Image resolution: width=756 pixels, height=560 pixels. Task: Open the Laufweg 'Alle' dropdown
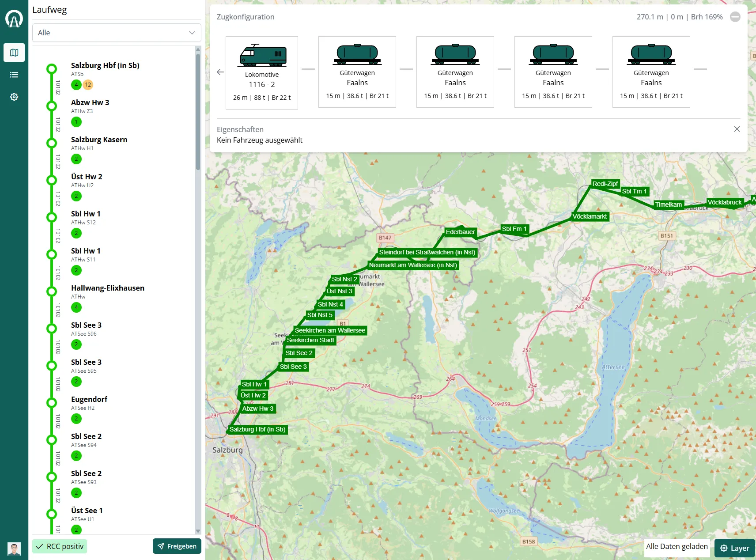tap(117, 33)
